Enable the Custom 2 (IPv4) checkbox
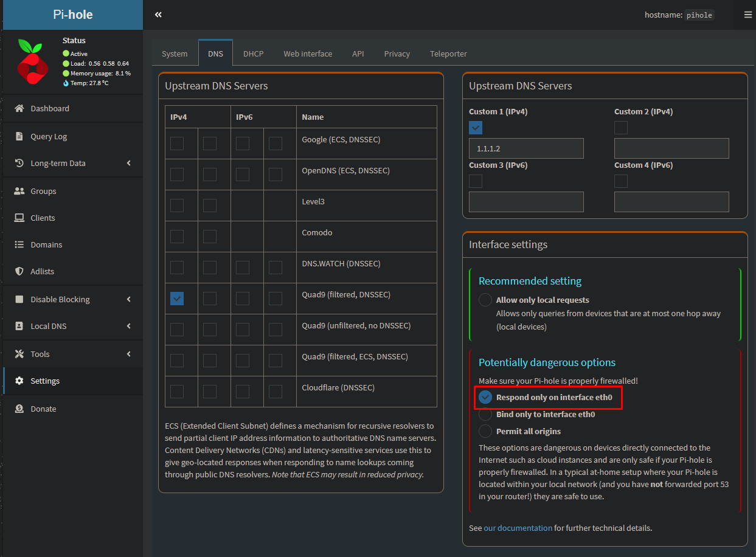This screenshot has height=557, width=756. [621, 128]
